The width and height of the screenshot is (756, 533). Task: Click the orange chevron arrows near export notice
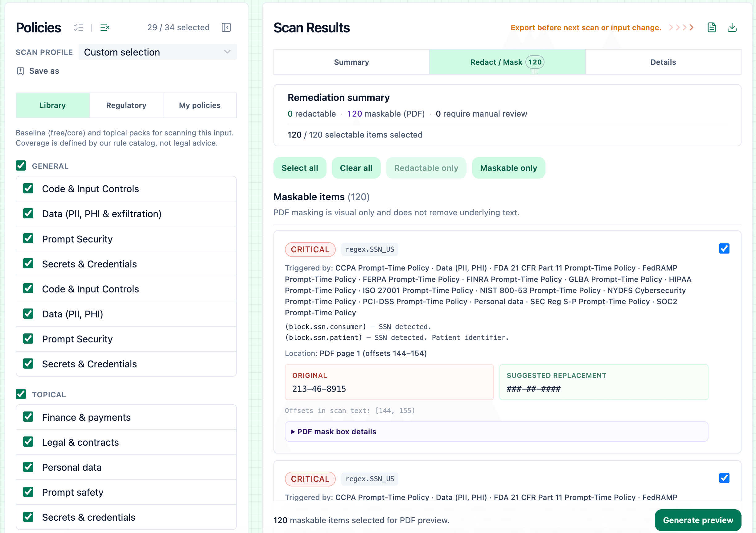681,27
